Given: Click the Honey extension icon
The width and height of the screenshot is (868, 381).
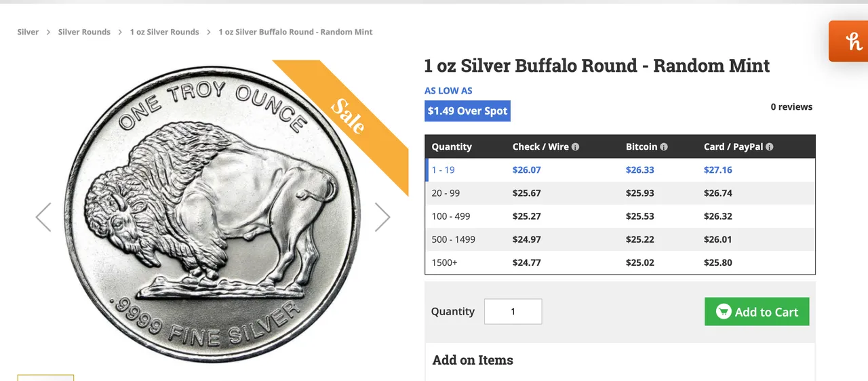Looking at the screenshot, I should (850, 41).
